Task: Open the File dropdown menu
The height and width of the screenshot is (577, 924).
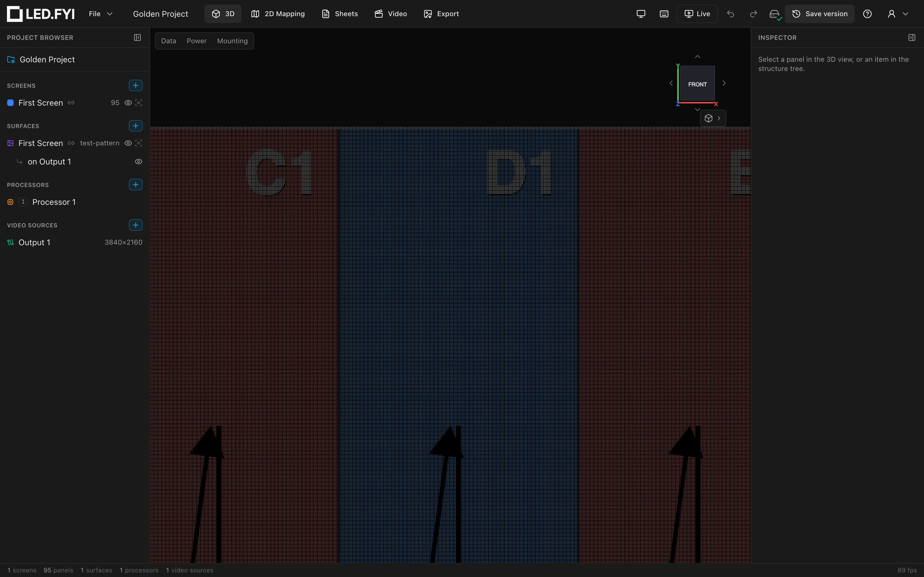Action: pyautogui.click(x=100, y=14)
